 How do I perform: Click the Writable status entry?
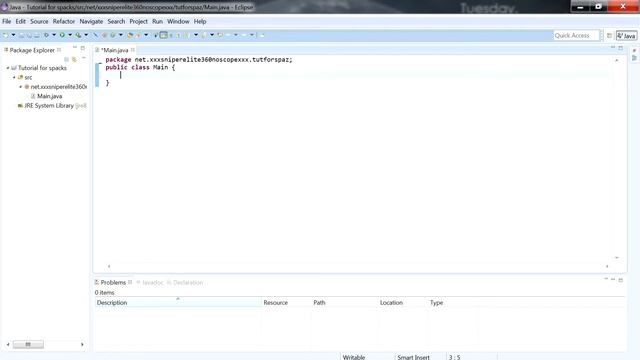point(354,357)
